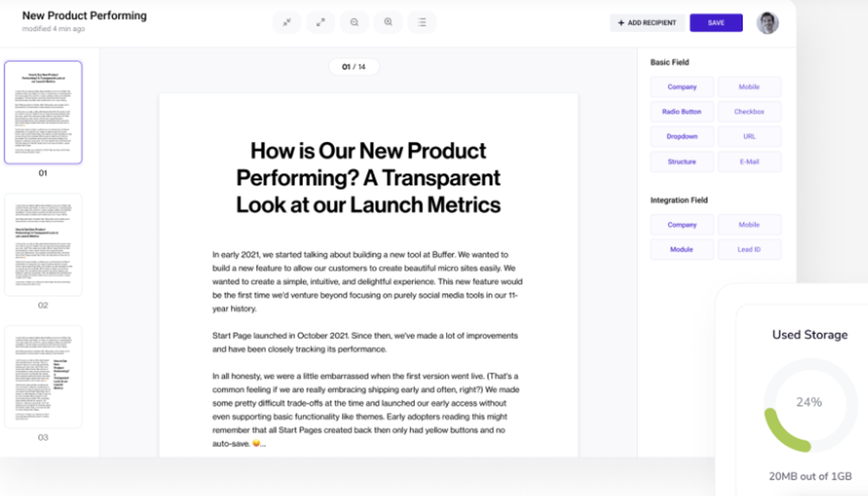Add Company field from Basic Field
The height and width of the screenshot is (496, 868).
[x=682, y=87]
